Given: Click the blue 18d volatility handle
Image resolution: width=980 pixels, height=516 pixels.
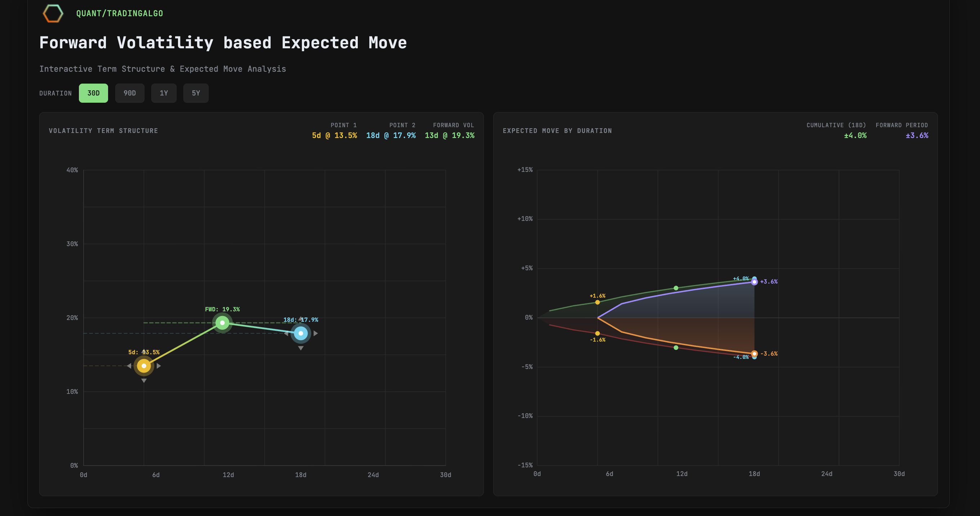Looking at the screenshot, I should click(x=300, y=333).
